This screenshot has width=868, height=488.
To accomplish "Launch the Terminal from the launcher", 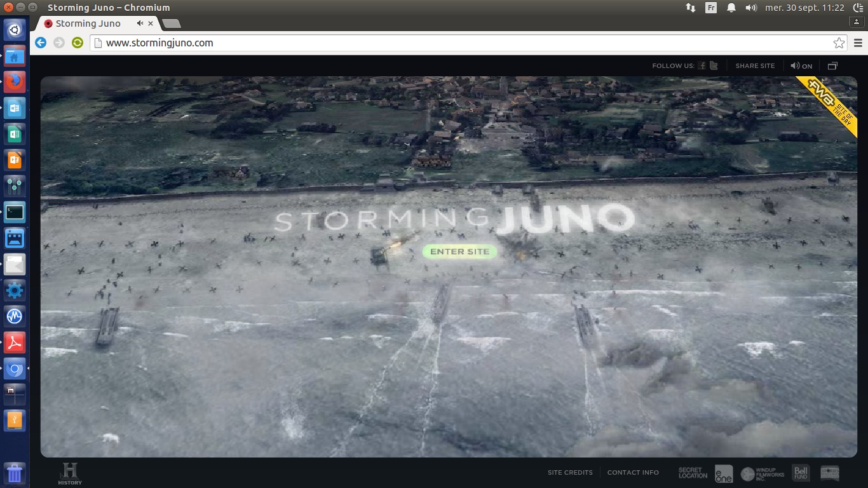I will (x=15, y=212).
